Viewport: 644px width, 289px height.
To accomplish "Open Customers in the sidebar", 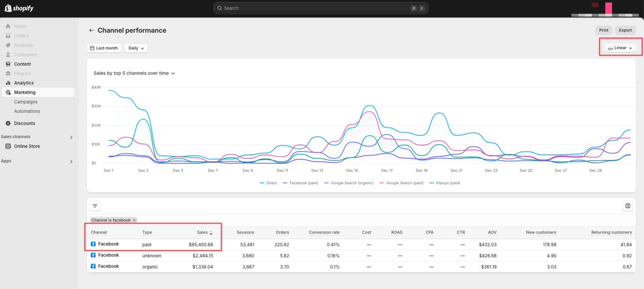I will 25,55.
